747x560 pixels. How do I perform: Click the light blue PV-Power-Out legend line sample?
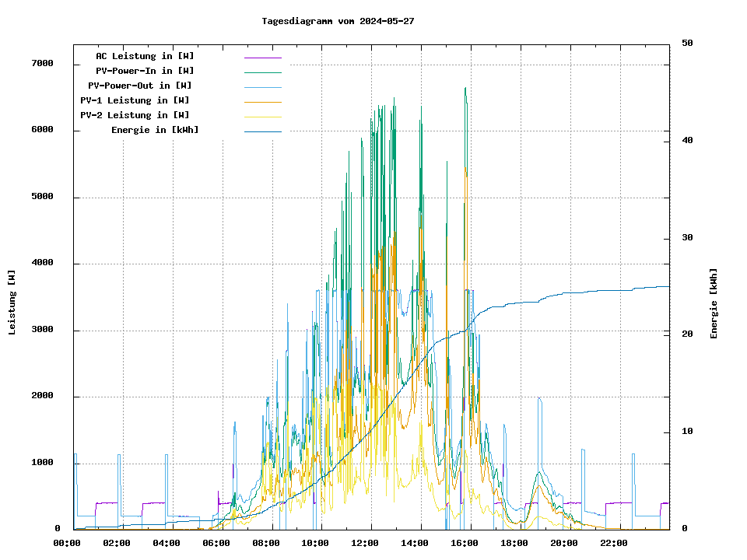click(262, 87)
